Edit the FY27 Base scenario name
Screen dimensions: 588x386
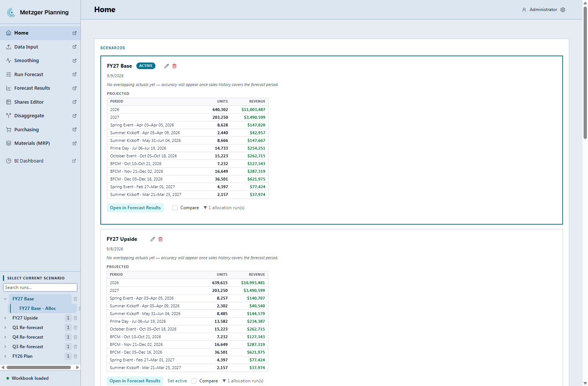click(x=166, y=66)
